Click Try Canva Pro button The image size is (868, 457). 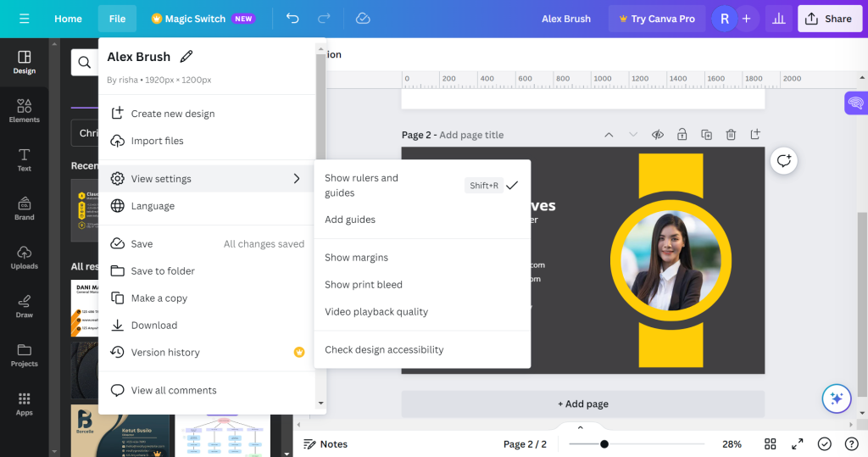(657, 19)
